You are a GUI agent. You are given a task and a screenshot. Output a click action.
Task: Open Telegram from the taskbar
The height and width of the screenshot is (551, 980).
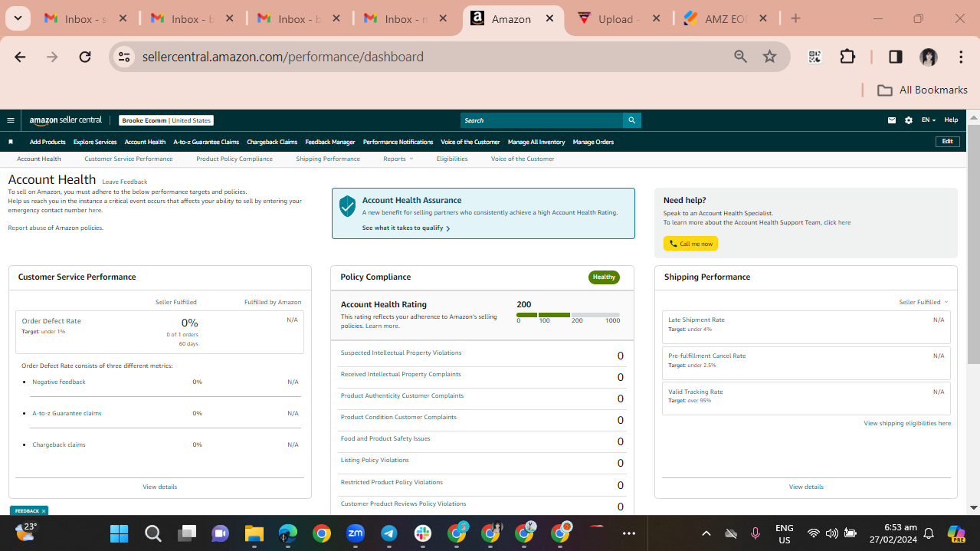[389, 533]
